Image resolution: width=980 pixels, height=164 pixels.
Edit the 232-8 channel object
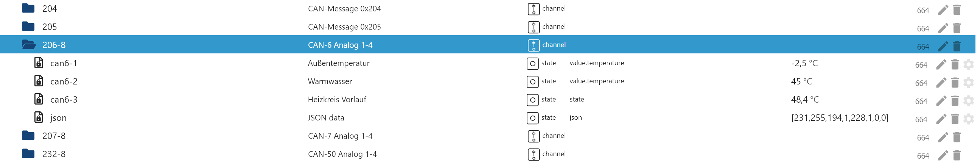click(x=943, y=156)
